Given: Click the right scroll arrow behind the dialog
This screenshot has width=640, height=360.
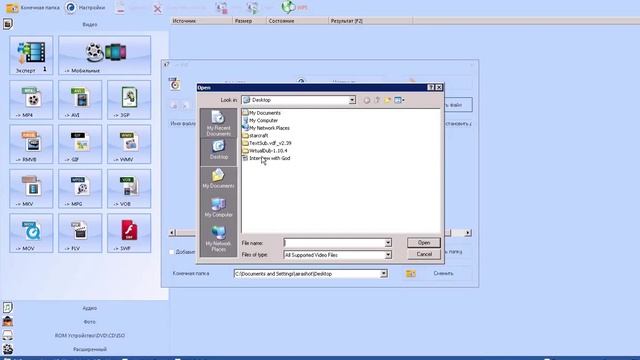Looking at the screenshot, I should pos(468,233).
